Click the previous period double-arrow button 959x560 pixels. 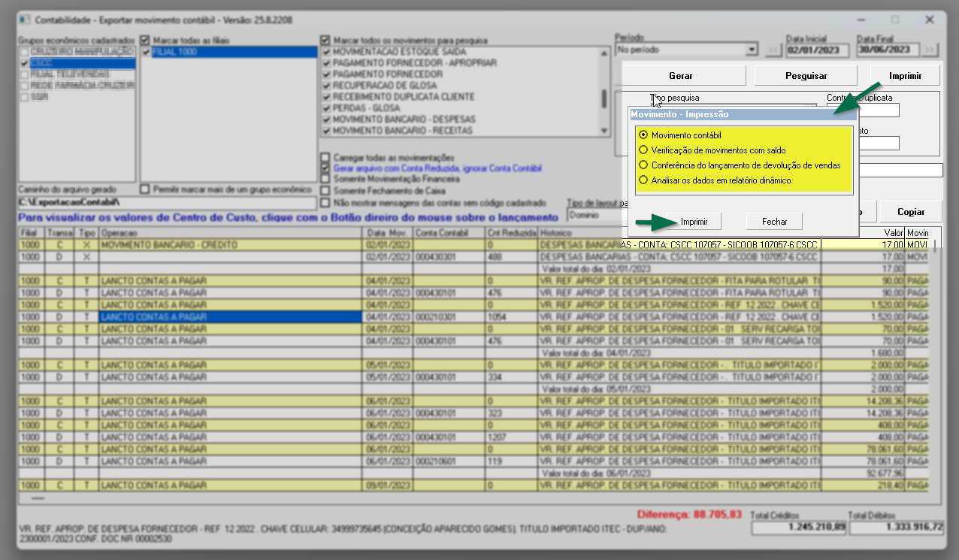773,50
